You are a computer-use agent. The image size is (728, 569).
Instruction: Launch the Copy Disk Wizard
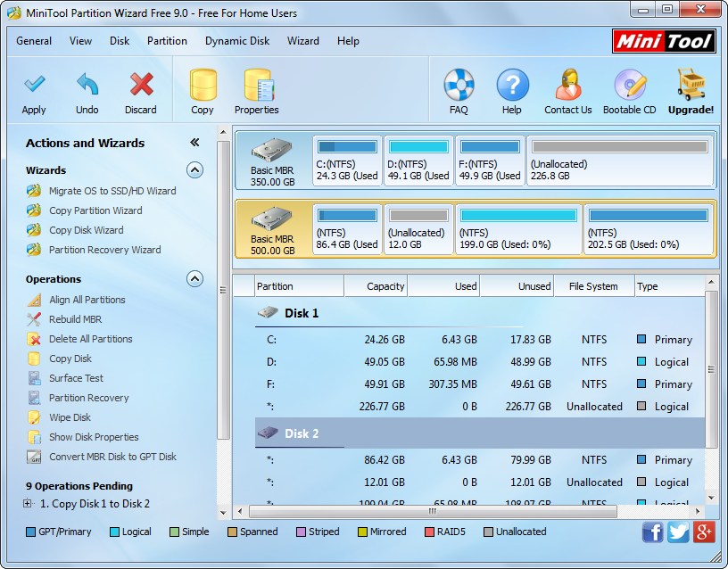tap(87, 230)
